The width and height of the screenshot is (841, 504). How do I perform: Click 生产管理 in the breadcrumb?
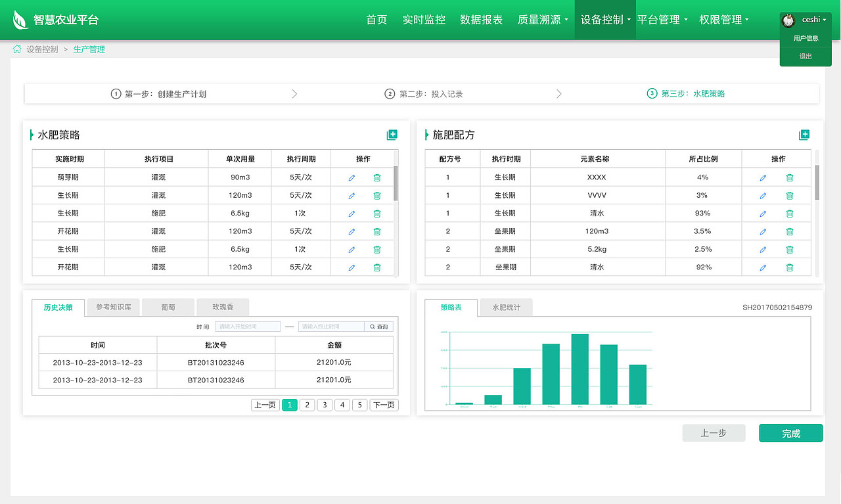[89, 49]
